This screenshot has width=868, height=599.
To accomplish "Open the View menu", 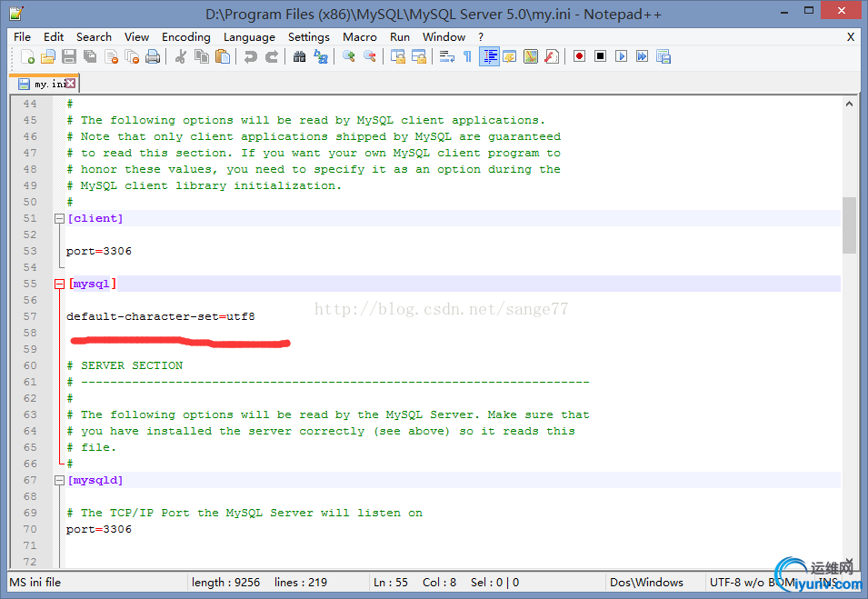I will click(x=136, y=37).
